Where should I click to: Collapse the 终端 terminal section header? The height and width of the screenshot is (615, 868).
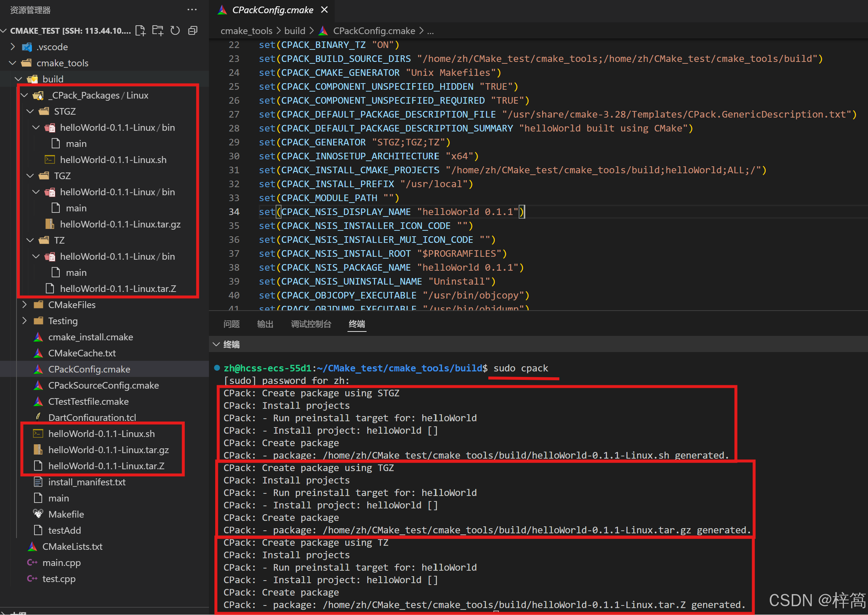coord(231,344)
